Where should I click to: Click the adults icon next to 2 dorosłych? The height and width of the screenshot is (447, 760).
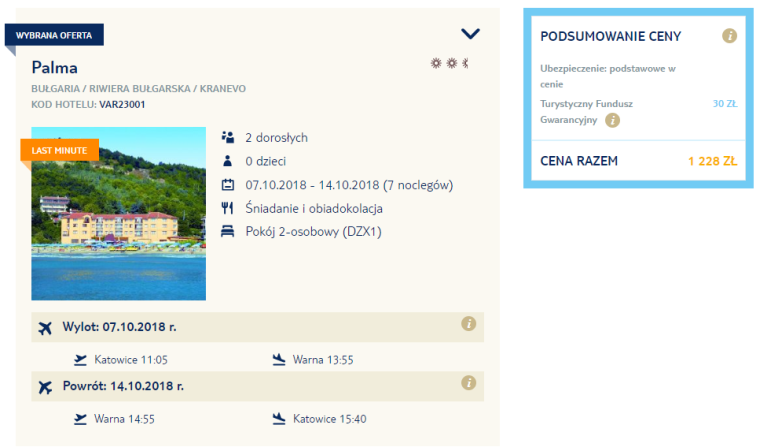point(228,137)
